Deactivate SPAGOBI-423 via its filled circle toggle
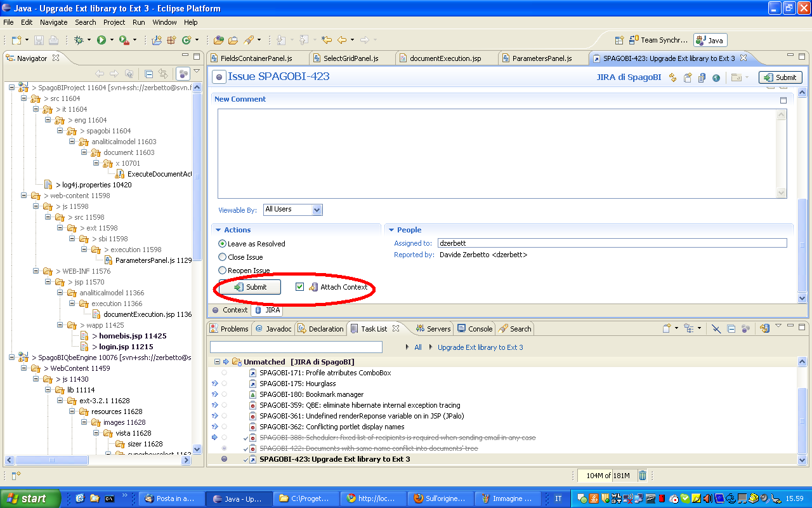This screenshot has width=812, height=508. pyautogui.click(x=224, y=459)
